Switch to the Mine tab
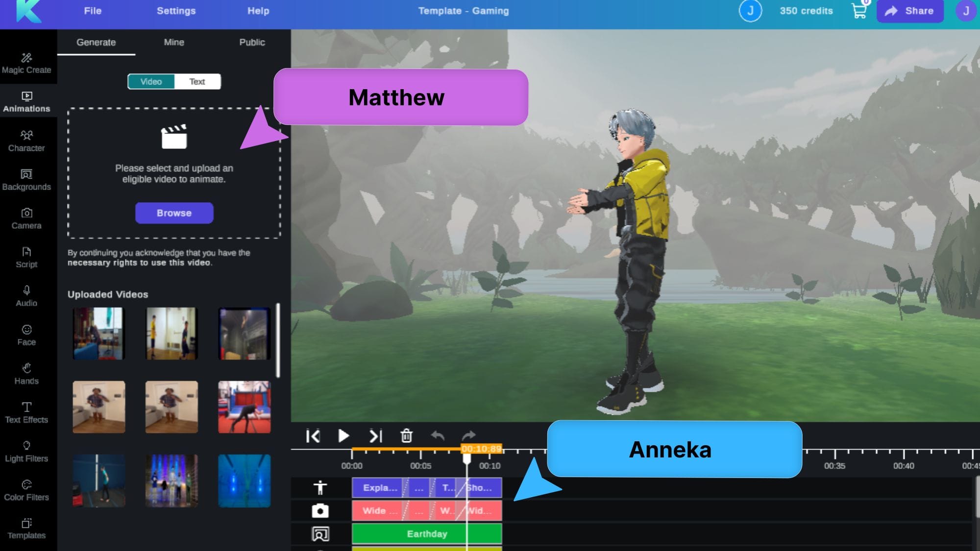This screenshot has width=980, height=551. point(173,42)
